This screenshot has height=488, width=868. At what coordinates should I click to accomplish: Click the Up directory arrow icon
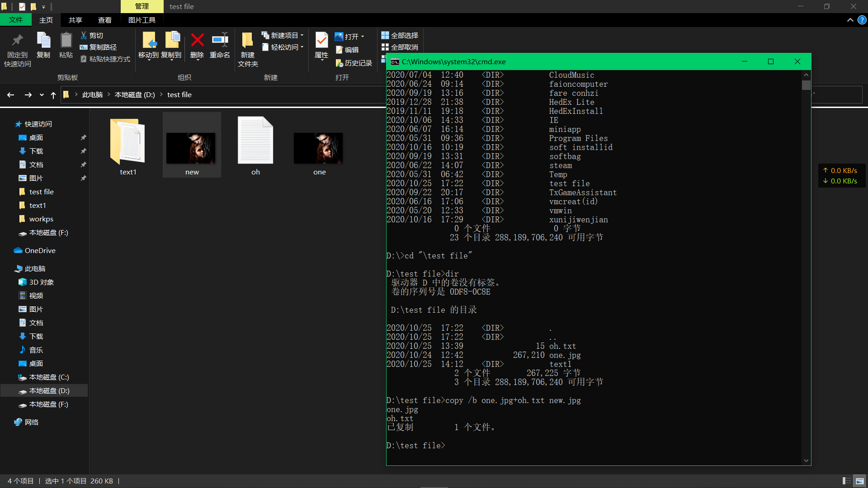(x=53, y=95)
